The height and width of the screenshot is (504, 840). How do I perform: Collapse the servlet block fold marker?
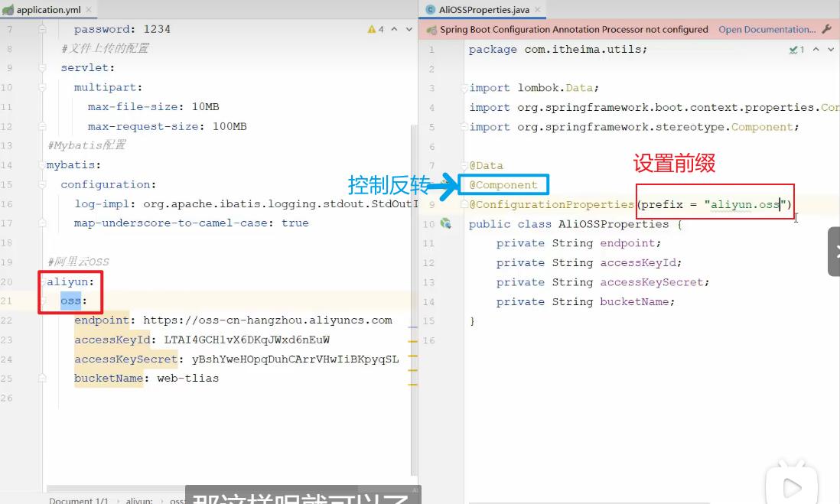(43, 68)
